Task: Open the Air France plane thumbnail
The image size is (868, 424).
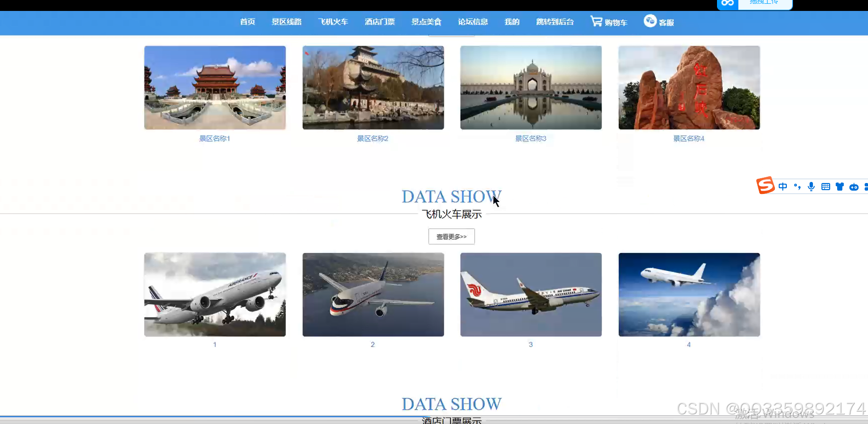Action: pos(215,295)
